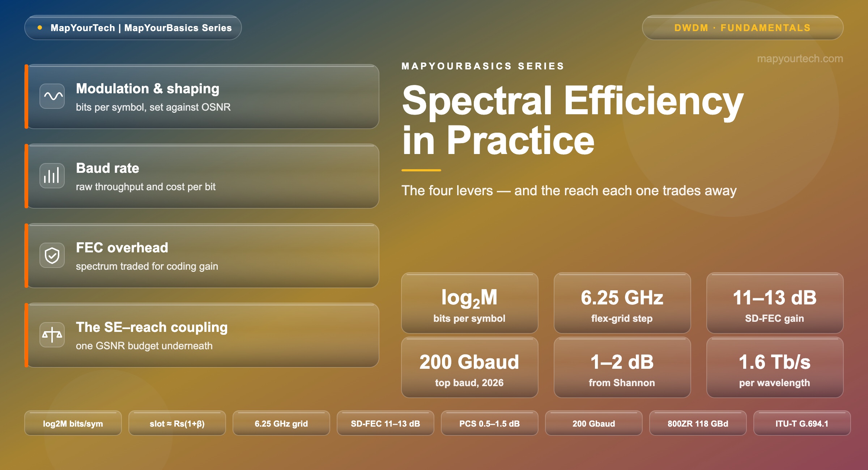
Task: Click the MAPYOURBASICS SERIES heading text
Action: (x=483, y=66)
